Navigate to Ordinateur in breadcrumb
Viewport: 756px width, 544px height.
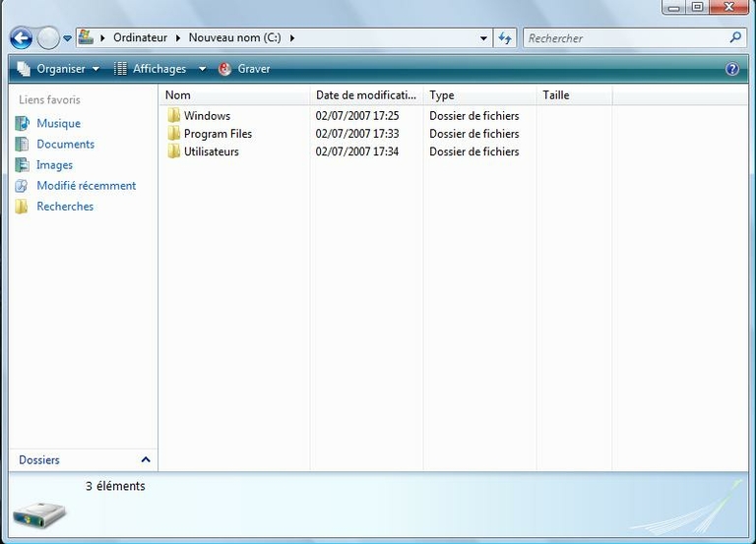tap(141, 37)
